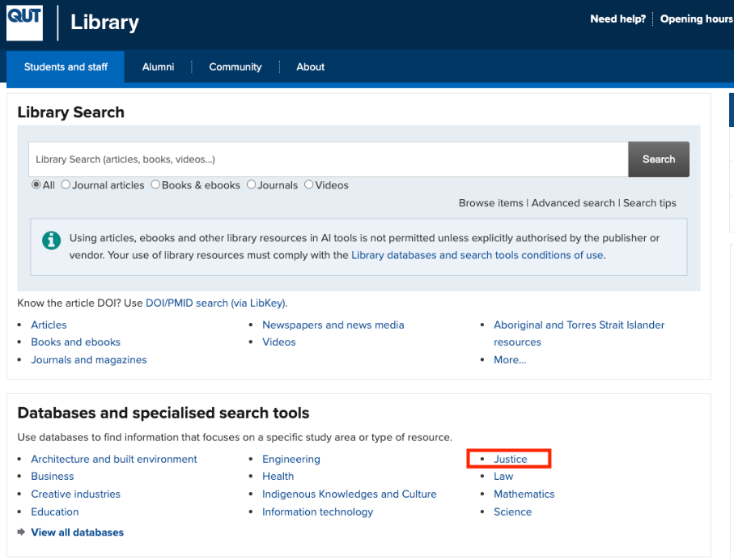Choose the Books & ebooks radio option

(x=155, y=185)
